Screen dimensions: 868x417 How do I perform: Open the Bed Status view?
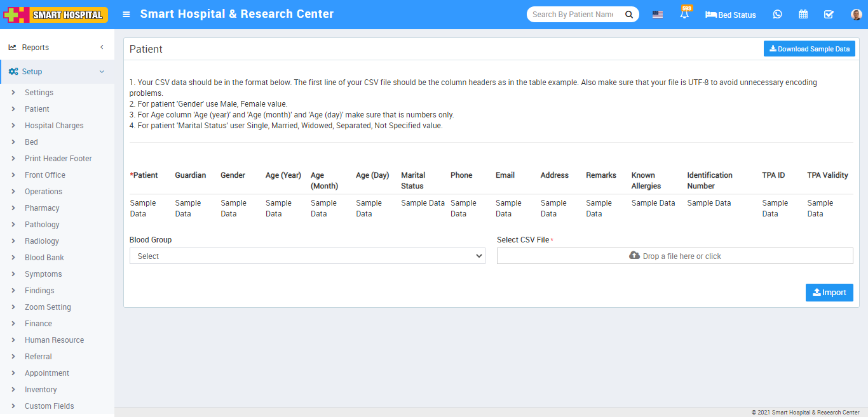[731, 15]
